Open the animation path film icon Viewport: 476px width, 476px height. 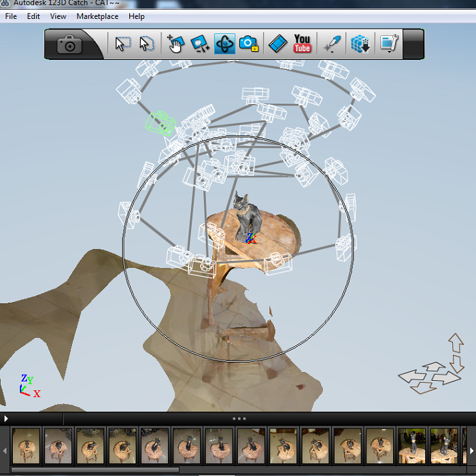(277, 44)
